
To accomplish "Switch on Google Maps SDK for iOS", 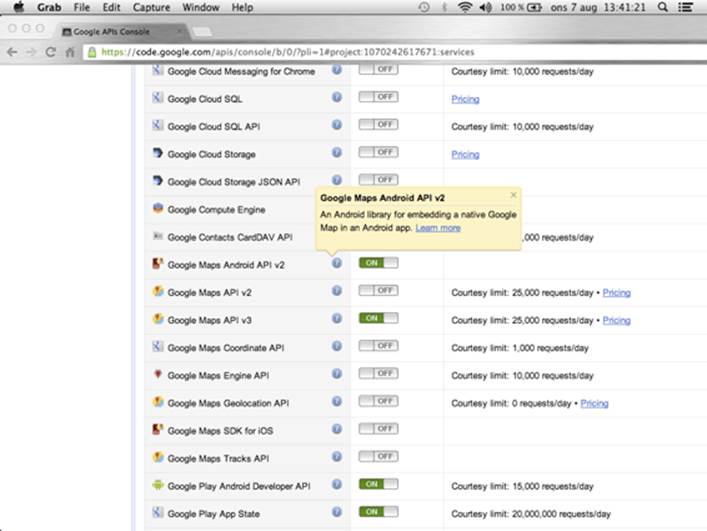I will (378, 429).
